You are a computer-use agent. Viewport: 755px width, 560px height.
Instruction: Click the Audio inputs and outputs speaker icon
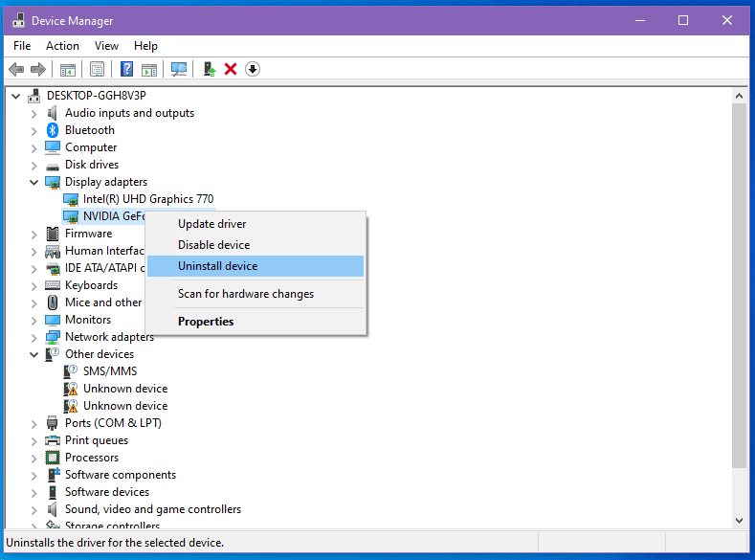pyautogui.click(x=53, y=113)
